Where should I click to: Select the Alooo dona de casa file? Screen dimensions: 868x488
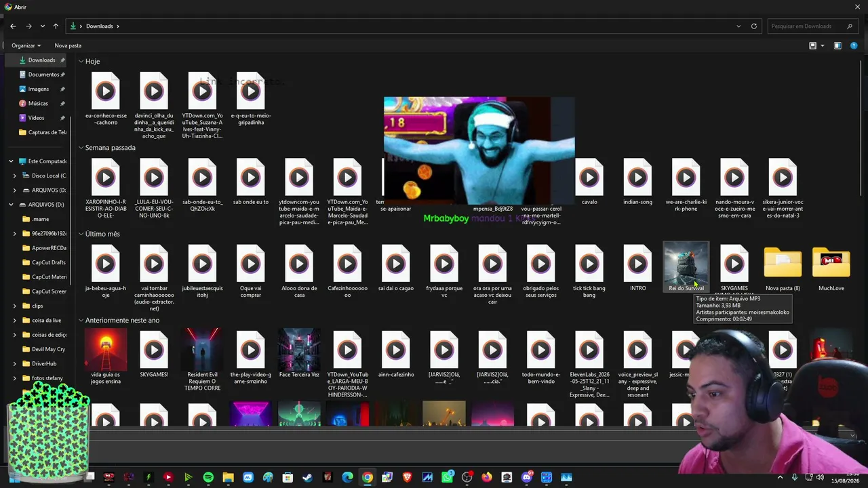(299, 271)
